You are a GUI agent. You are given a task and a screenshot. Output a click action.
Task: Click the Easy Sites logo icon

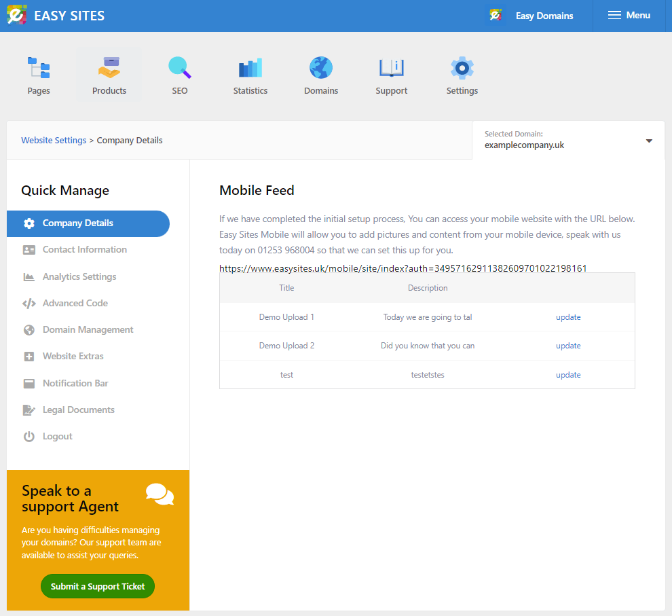17,15
